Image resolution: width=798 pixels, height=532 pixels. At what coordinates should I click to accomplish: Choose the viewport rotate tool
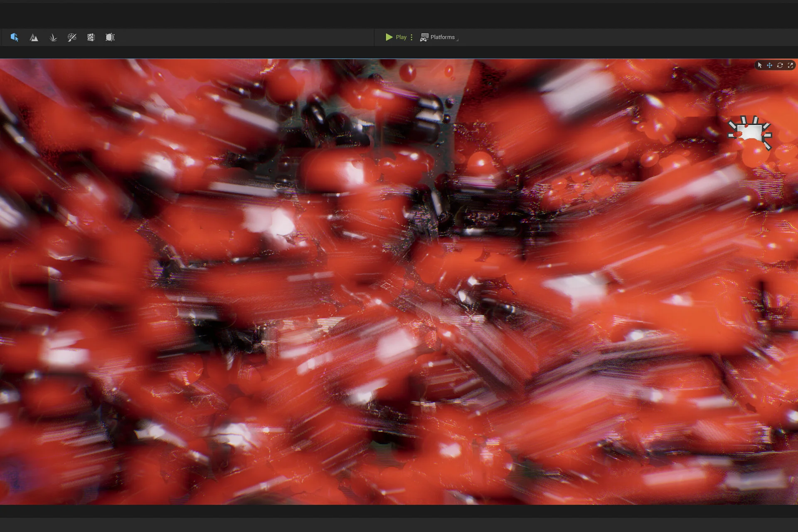[780, 65]
